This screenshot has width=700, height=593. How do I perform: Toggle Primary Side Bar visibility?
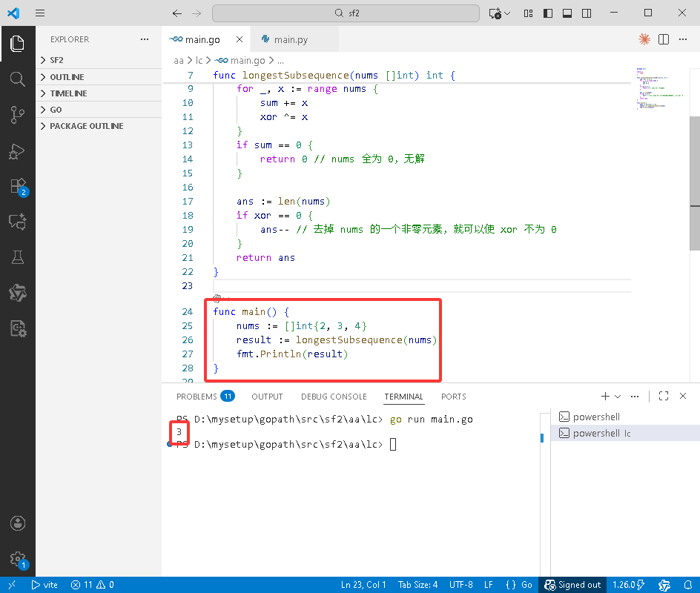[548, 13]
